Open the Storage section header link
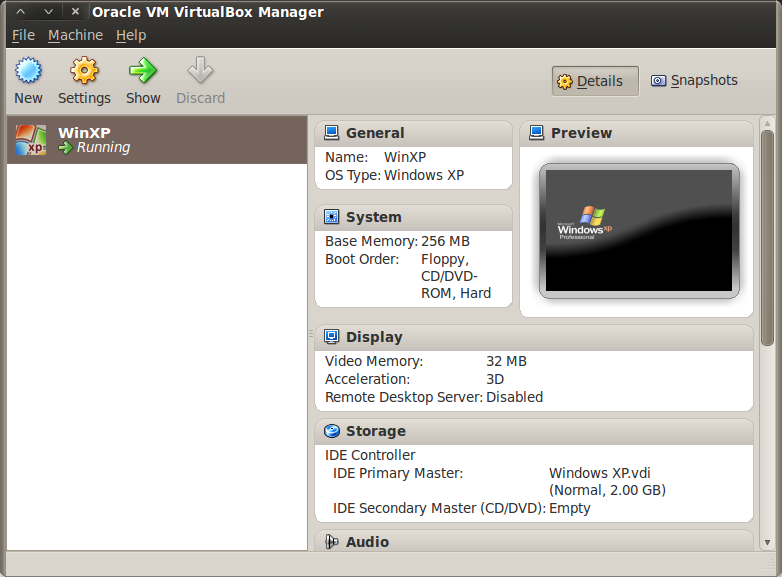The width and height of the screenshot is (782, 577). pos(376,431)
